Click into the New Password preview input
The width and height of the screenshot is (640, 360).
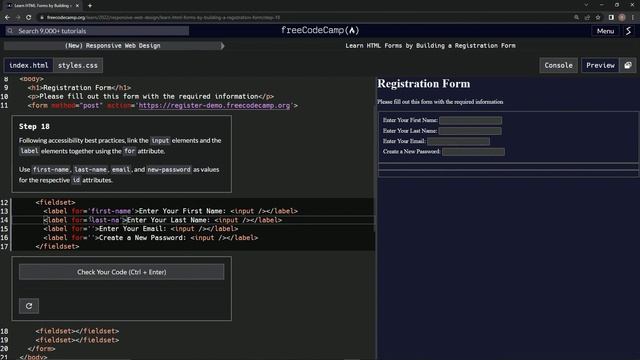(473, 152)
